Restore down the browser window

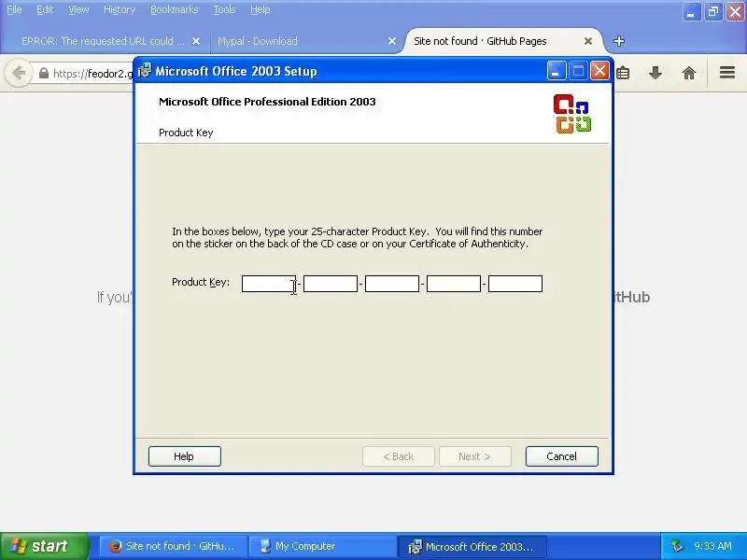[713, 12]
